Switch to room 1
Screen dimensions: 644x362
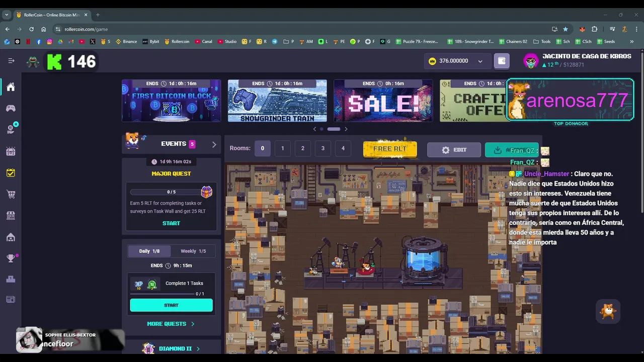pos(282,148)
